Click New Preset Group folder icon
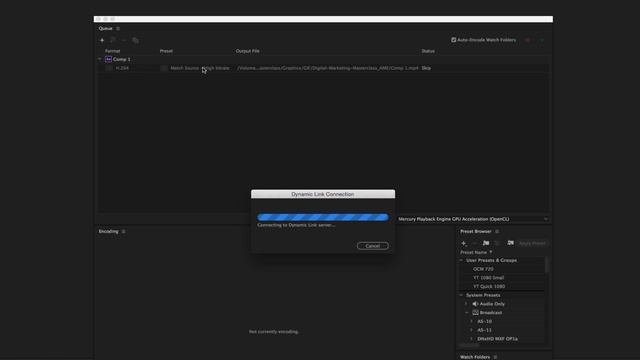Image resolution: width=640 pixels, height=360 pixels. coord(486,243)
